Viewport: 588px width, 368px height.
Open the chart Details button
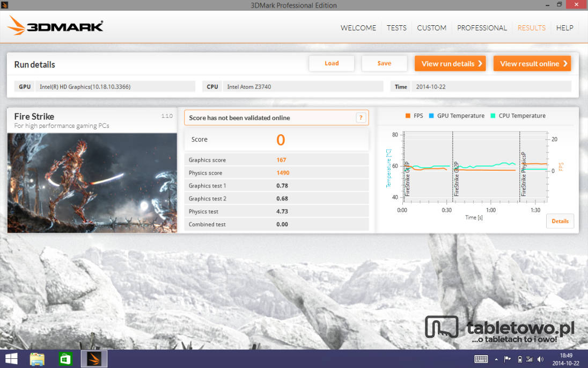coord(560,221)
